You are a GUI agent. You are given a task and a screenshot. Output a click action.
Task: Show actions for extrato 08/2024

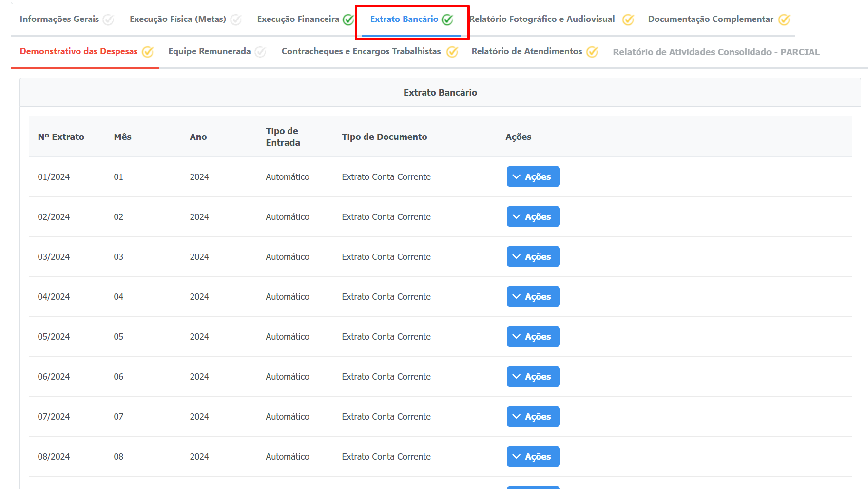pyautogui.click(x=533, y=456)
